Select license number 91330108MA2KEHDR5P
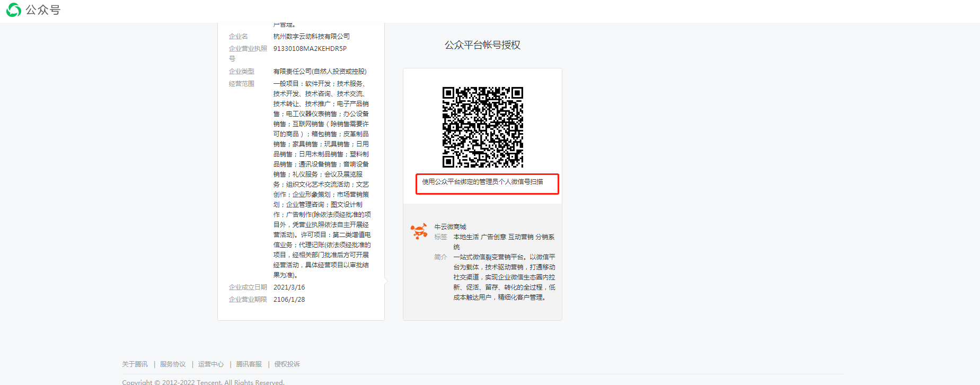 310,49
